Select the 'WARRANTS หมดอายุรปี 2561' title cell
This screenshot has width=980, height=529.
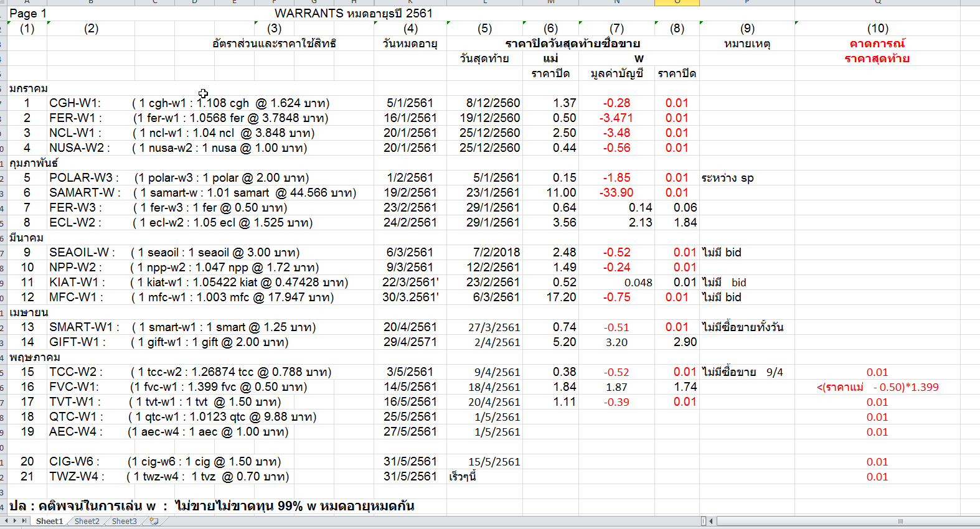(354, 13)
